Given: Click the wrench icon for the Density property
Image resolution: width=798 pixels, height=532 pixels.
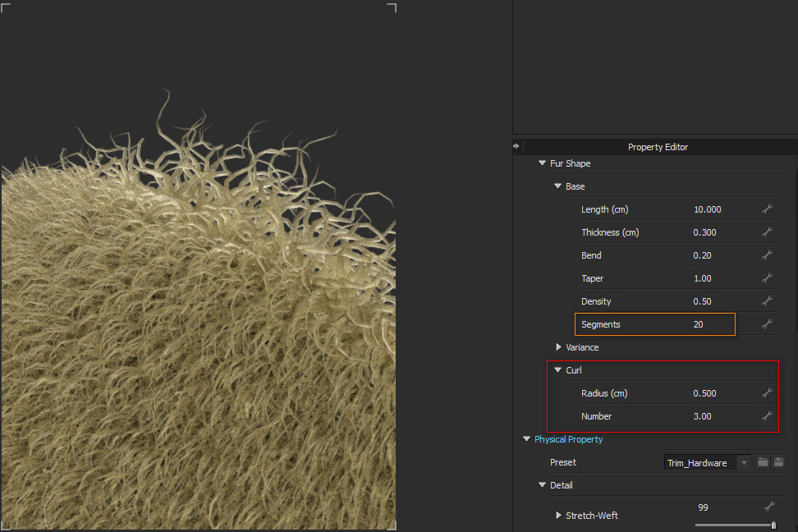Looking at the screenshot, I should pos(767,301).
